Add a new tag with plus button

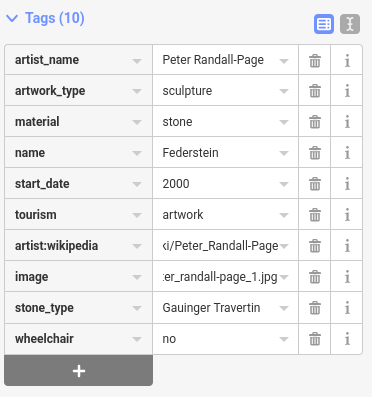coord(79,371)
